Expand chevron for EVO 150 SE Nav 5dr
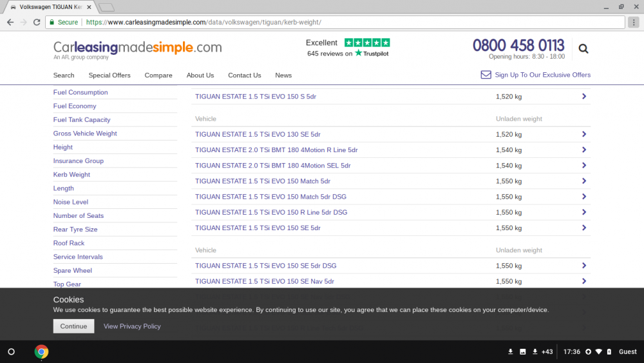 pyautogui.click(x=583, y=281)
